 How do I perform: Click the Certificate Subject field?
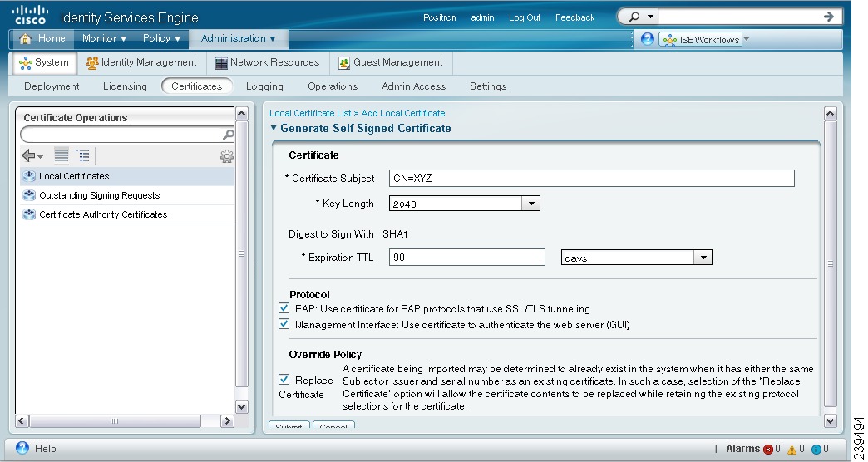tap(591, 178)
